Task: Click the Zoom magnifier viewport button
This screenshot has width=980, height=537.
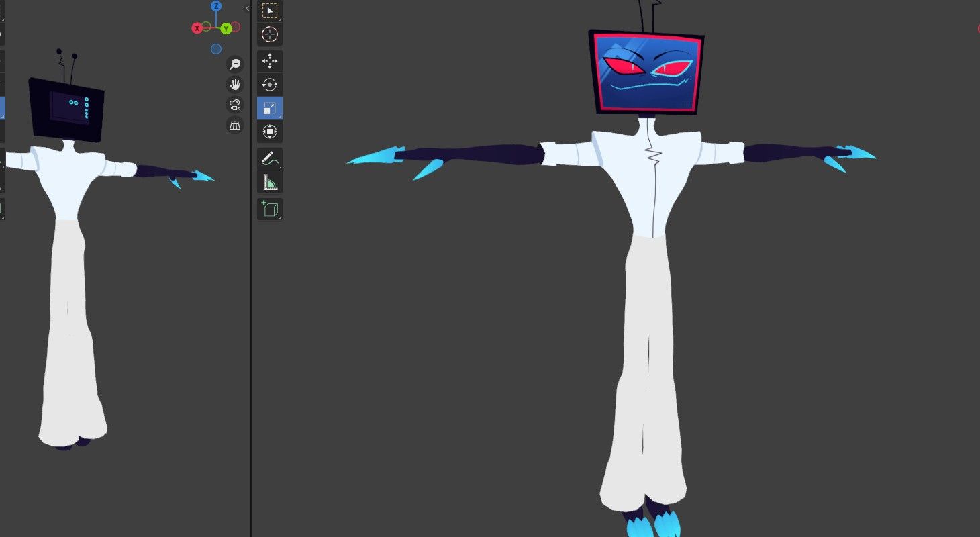Action: (x=235, y=64)
